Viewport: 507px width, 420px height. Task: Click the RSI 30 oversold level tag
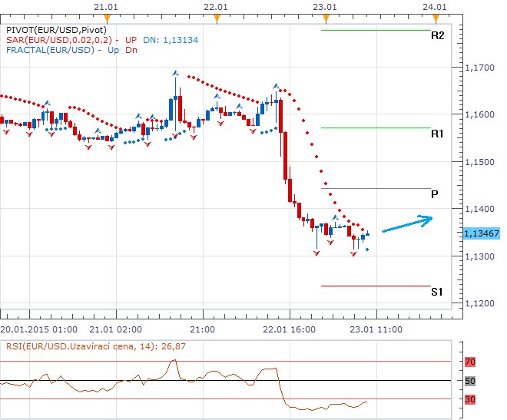click(x=472, y=399)
